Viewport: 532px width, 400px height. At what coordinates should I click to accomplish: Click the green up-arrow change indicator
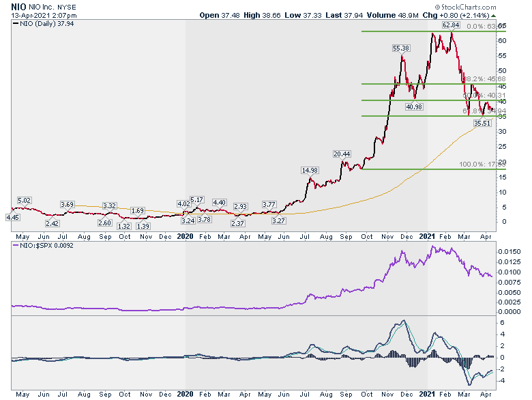click(493, 16)
